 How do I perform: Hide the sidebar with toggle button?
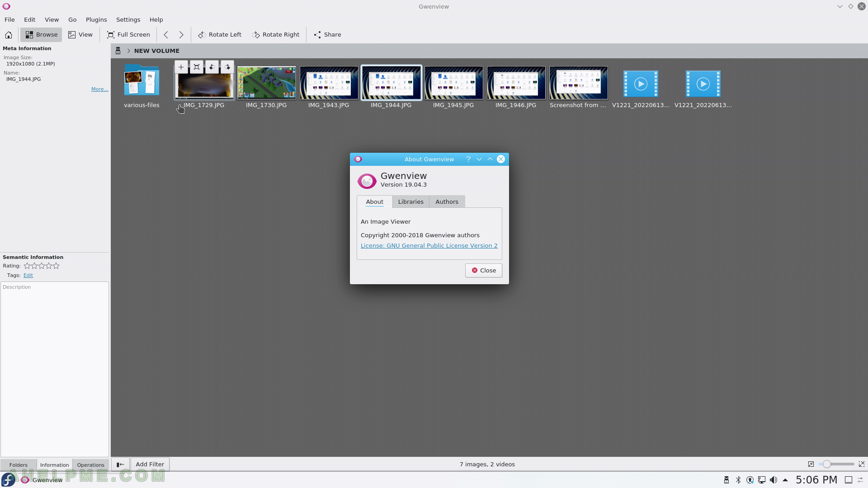coord(120,464)
